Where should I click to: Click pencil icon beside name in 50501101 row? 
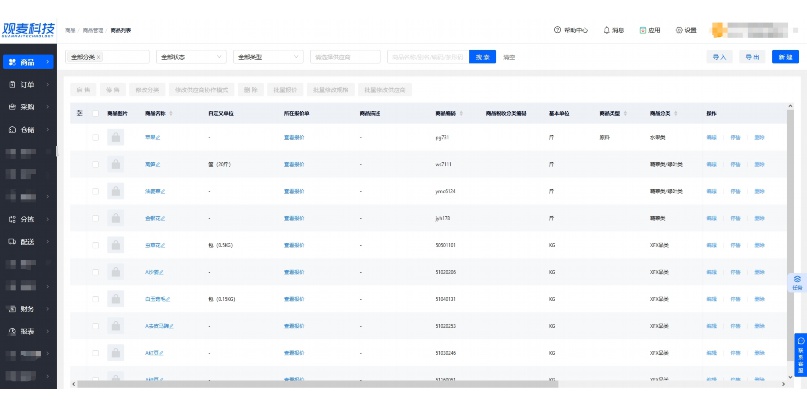point(163,245)
